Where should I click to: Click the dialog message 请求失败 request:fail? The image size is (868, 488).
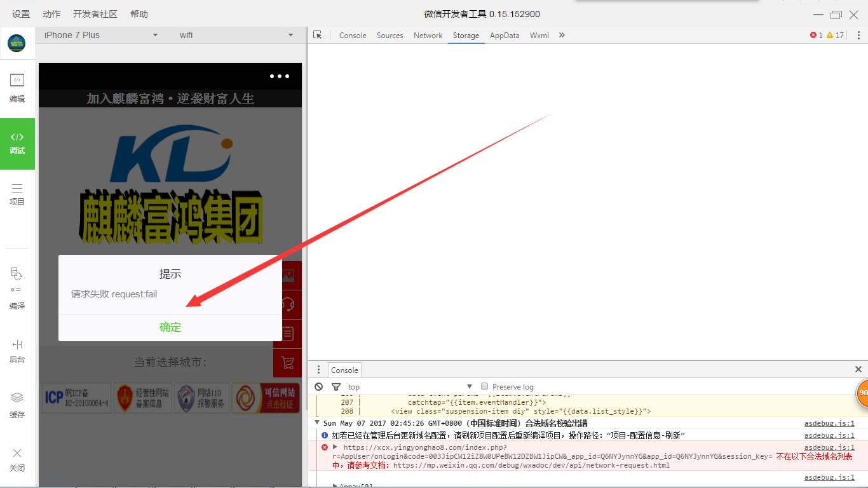114,294
